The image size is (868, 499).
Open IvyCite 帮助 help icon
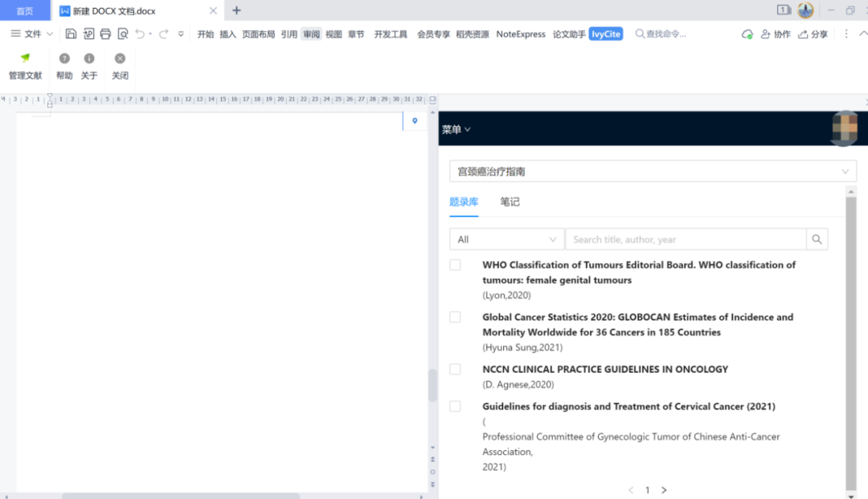click(64, 66)
